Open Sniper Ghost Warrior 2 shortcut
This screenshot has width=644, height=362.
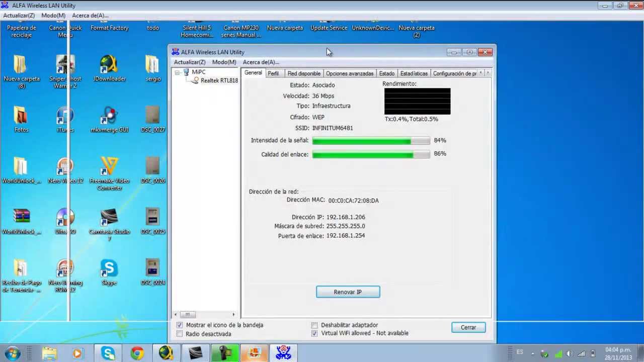pos(65,72)
